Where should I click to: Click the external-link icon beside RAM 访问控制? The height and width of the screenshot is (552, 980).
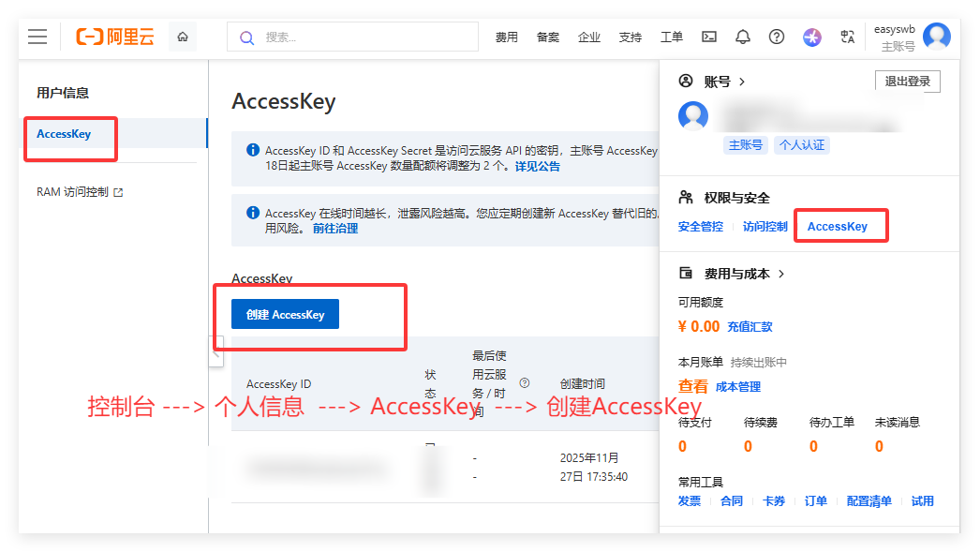[x=118, y=192]
